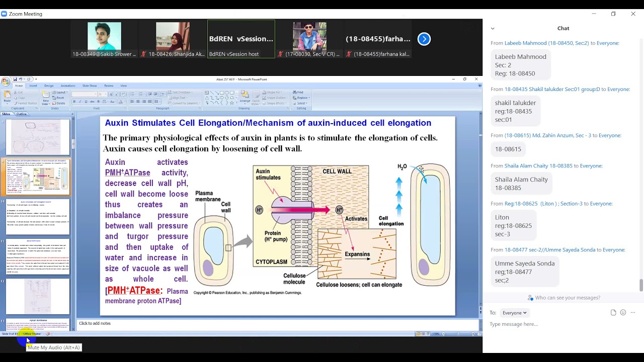Open the emoji picker in chat
The width and height of the screenshot is (644, 362).
click(x=623, y=313)
